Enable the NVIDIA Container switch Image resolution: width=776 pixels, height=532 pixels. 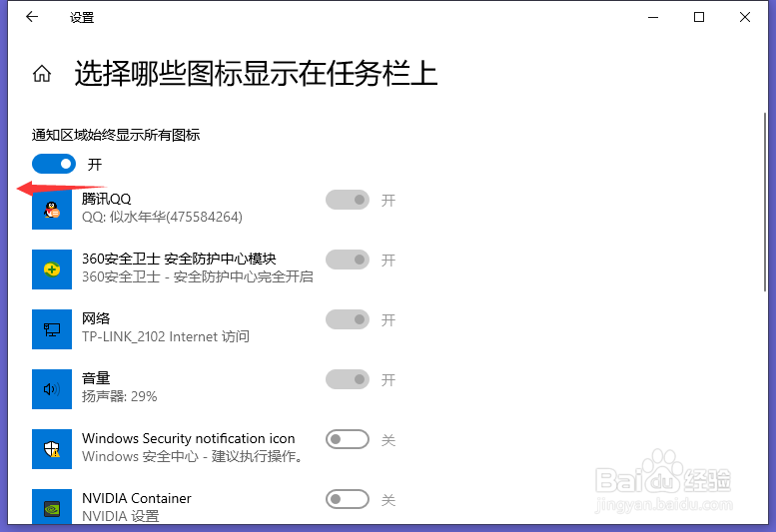tap(348, 499)
